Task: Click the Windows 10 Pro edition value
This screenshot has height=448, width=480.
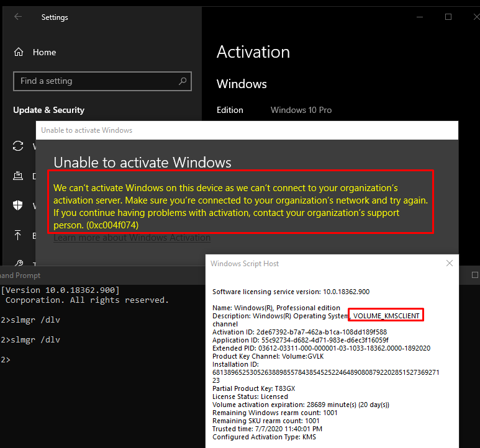Action: [301, 110]
